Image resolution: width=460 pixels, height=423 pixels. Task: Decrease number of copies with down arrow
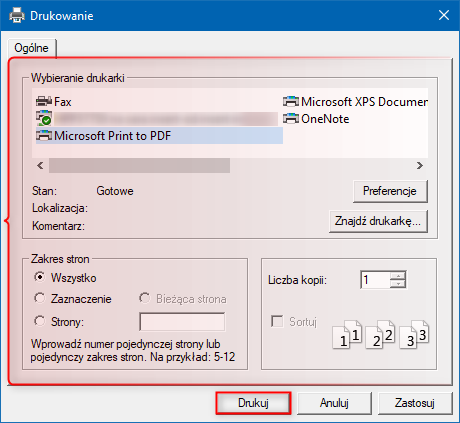[398, 284]
